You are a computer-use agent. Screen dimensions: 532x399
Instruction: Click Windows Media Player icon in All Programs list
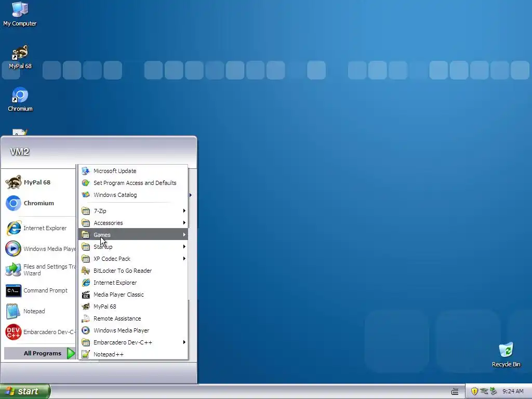(86, 330)
